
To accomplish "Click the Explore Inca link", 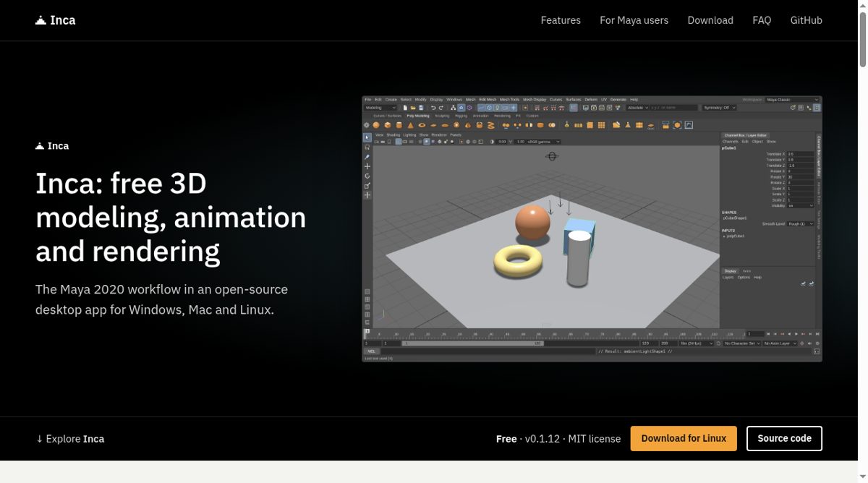I will 70,439.
